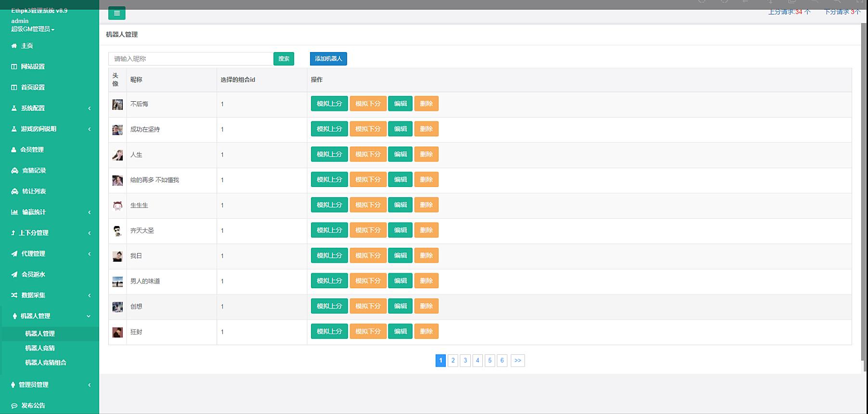Collapse the 机器人管理 menu chevron

coord(89,316)
